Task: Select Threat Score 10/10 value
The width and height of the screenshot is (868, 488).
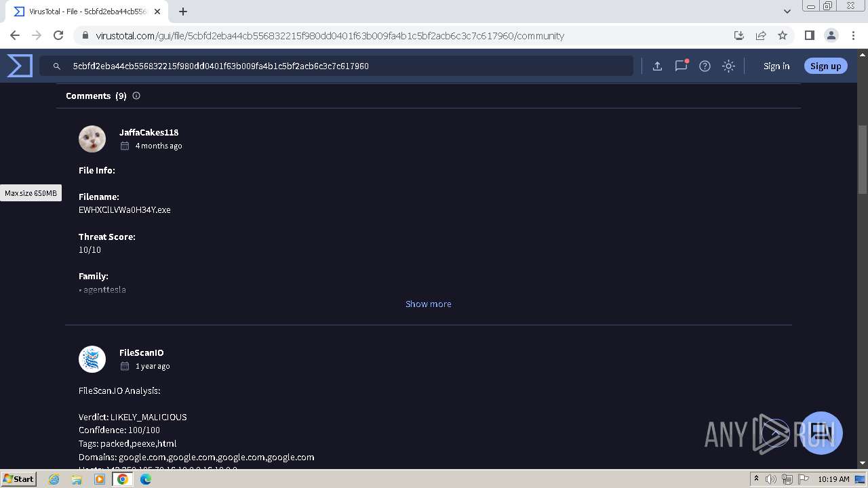Action: point(90,250)
